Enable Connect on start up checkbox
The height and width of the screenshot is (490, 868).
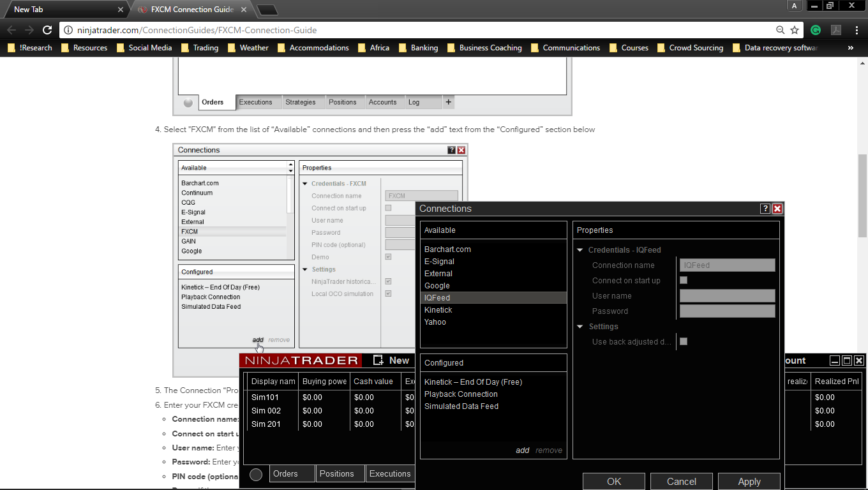pyautogui.click(x=684, y=280)
